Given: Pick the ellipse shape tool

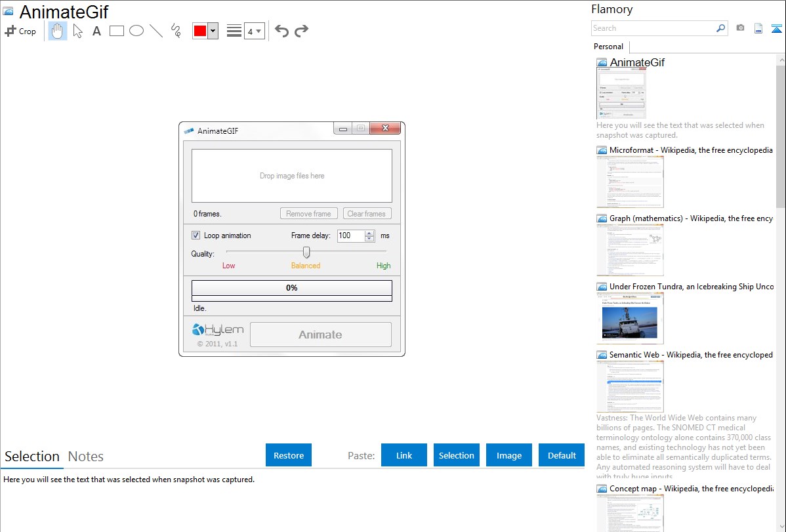Looking at the screenshot, I should [x=136, y=31].
